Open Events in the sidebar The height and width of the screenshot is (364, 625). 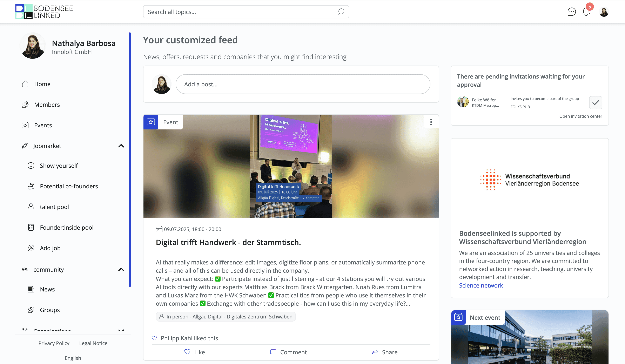pyautogui.click(x=43, y=125)
